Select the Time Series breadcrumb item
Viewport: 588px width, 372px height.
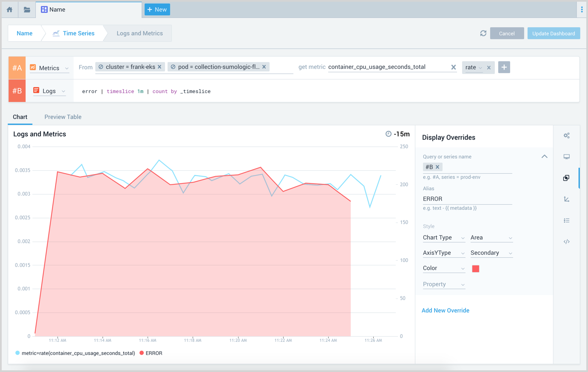pyautogui.click(x=79, y=33)
